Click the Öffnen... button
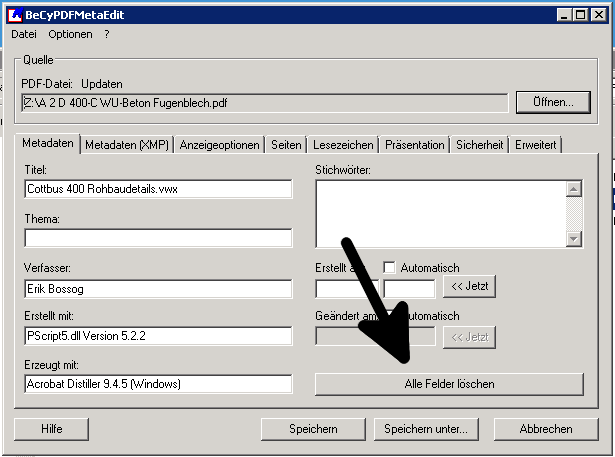 tap(553, 102)
